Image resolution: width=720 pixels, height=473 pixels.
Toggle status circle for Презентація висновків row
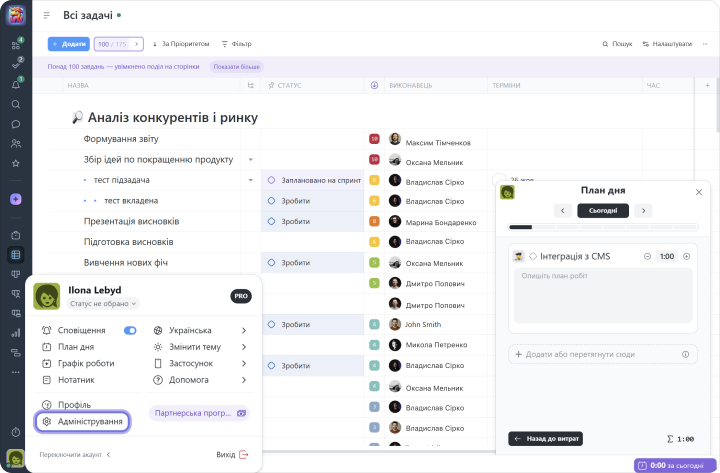pyautogui.click(x=271, y=221)
